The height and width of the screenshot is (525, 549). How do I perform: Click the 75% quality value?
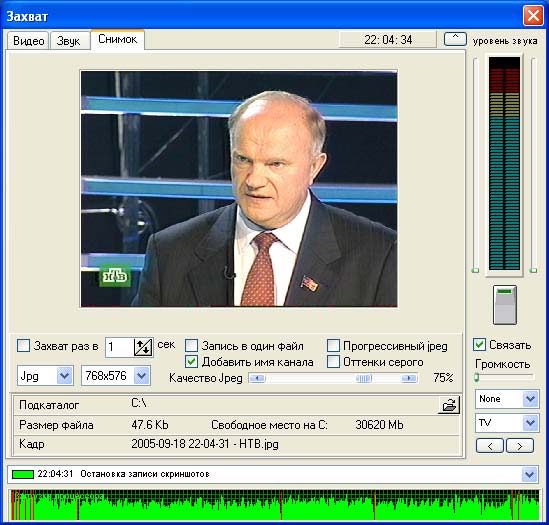pyautogui.click(x=443, y=378)
